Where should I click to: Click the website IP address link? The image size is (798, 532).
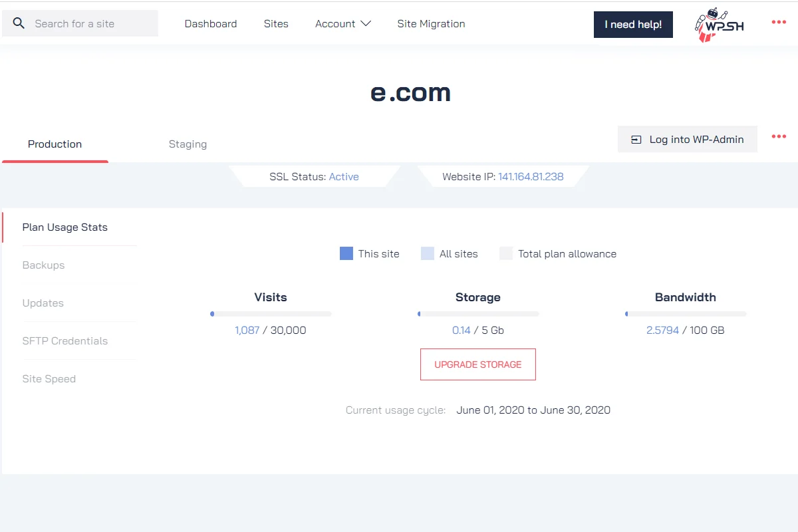click(531, 177)
